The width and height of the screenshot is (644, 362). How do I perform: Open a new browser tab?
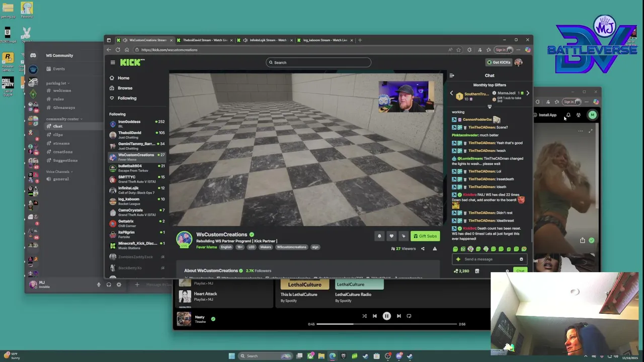tap(360, 40)
